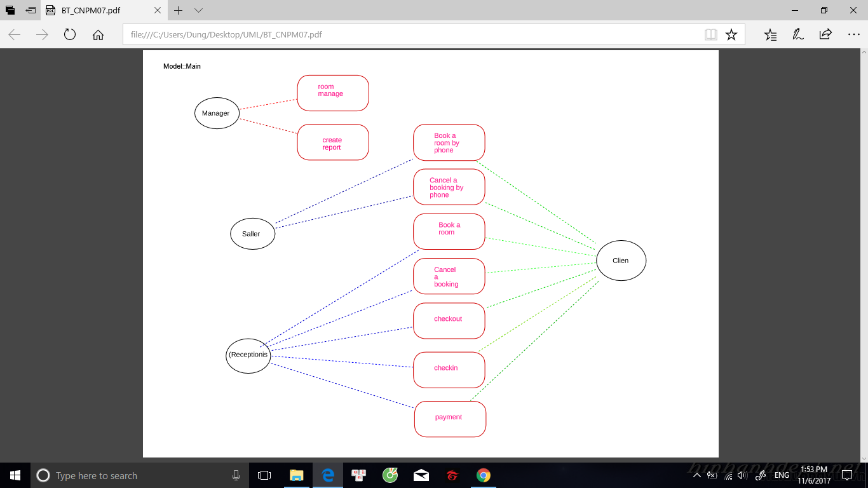Open Cốc Cốc browser from taskbar
Viewport: 868px width, 488px height.
click(390, 475)
